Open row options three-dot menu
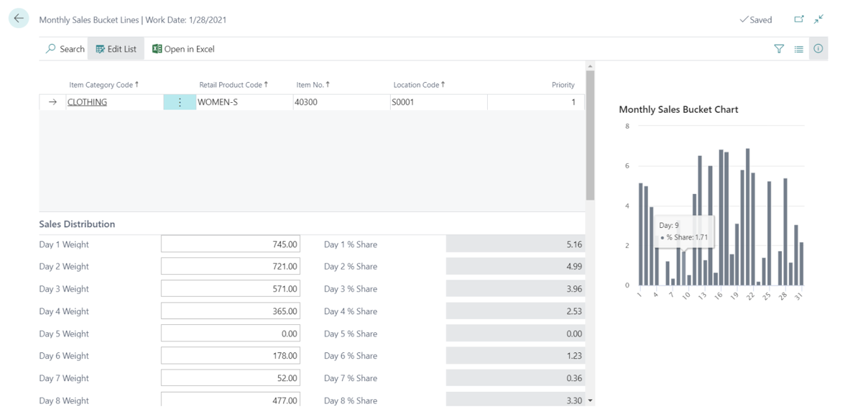868x417 pixels. click(x=180, y=102)
